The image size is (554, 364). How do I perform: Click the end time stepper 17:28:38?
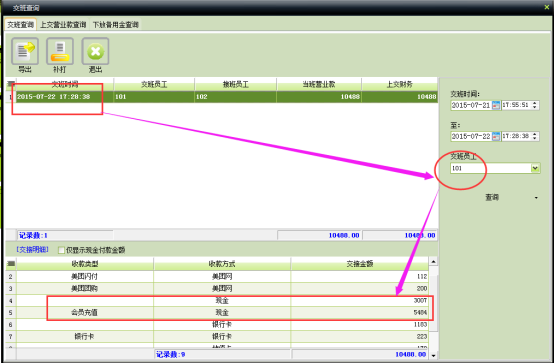pos(535,136)
